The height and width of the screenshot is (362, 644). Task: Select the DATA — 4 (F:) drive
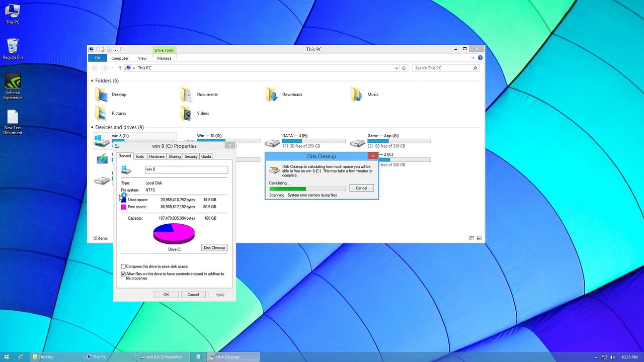pyautogui.click(x=305, y=141)
